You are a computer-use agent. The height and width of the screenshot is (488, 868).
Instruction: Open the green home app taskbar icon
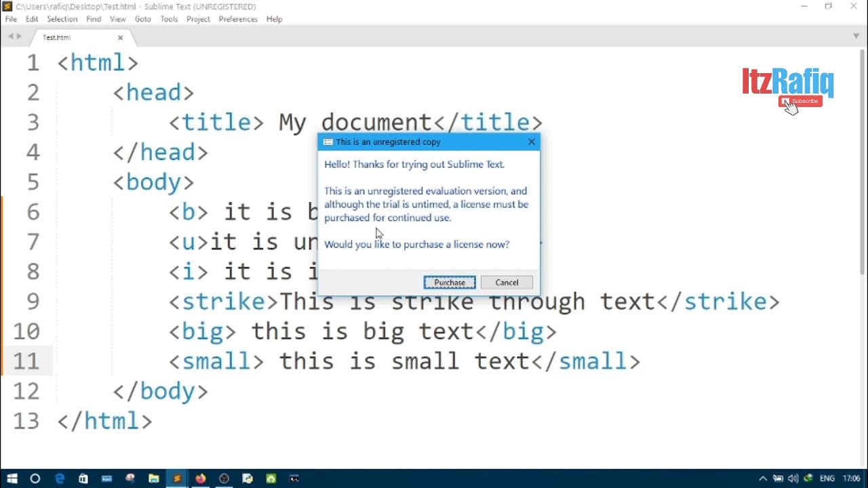click(271, 479)
